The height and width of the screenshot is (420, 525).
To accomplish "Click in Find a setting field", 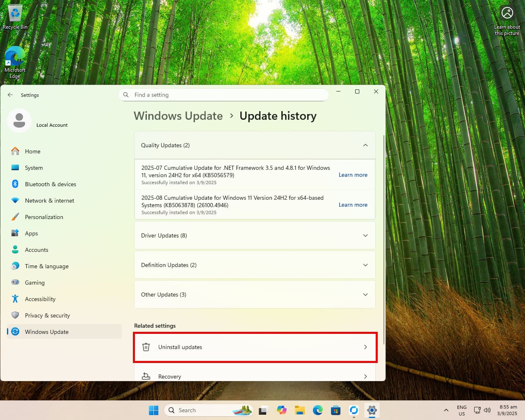I will tap(224, 95).
